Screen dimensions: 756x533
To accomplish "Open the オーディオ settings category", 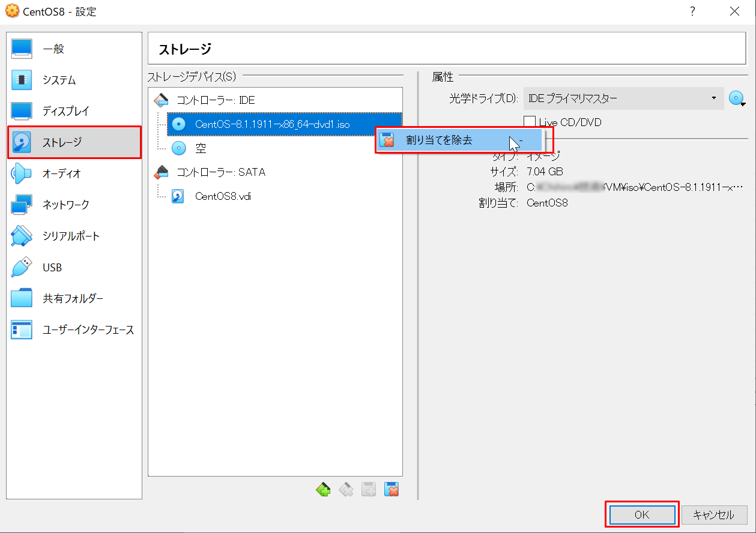I will [74, 173].
